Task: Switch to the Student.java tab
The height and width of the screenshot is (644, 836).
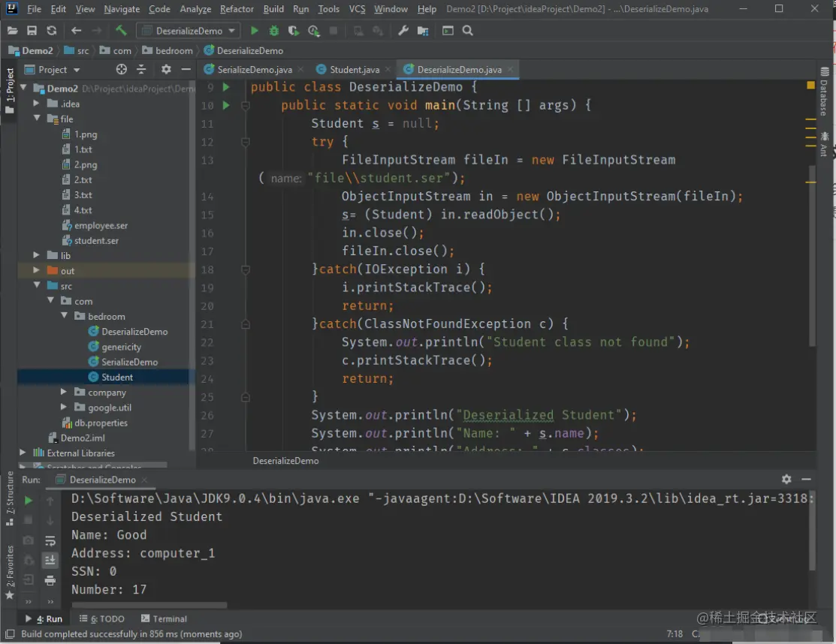Action: (354, 70)
